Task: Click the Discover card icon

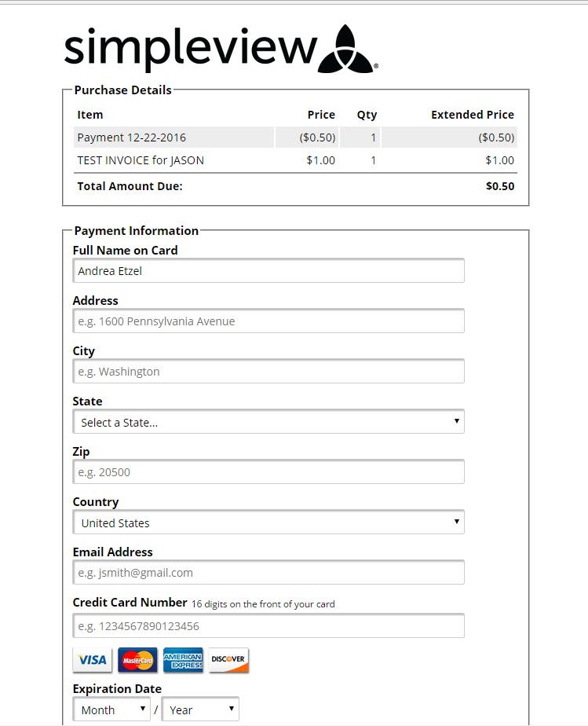Action: [228, 660]
